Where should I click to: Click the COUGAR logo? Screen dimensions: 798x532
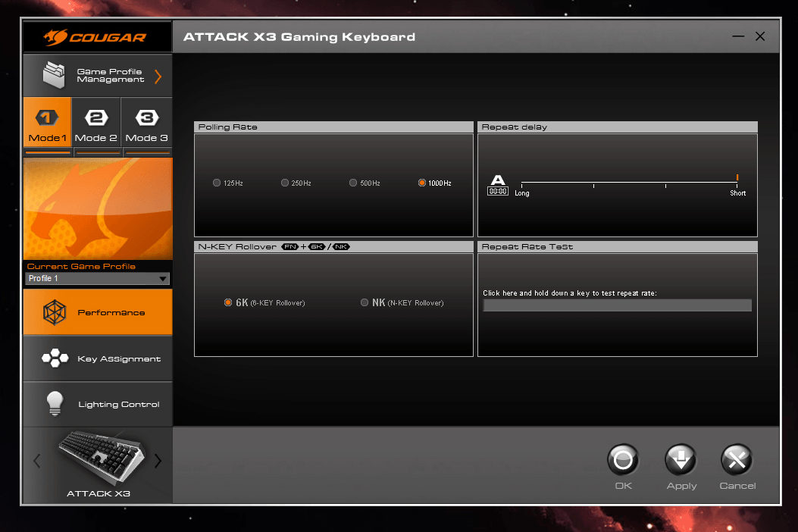click(x=95, y=36)
